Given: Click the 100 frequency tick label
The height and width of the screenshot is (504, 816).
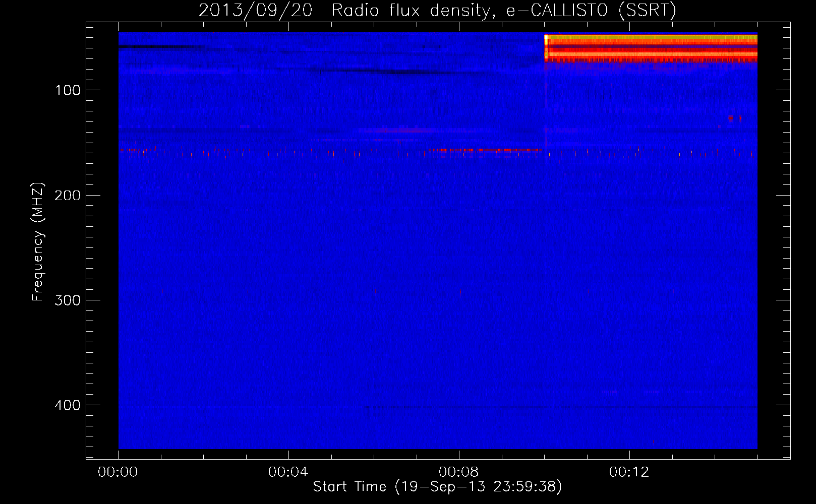Looking at the screenshot, I should 68,90.
